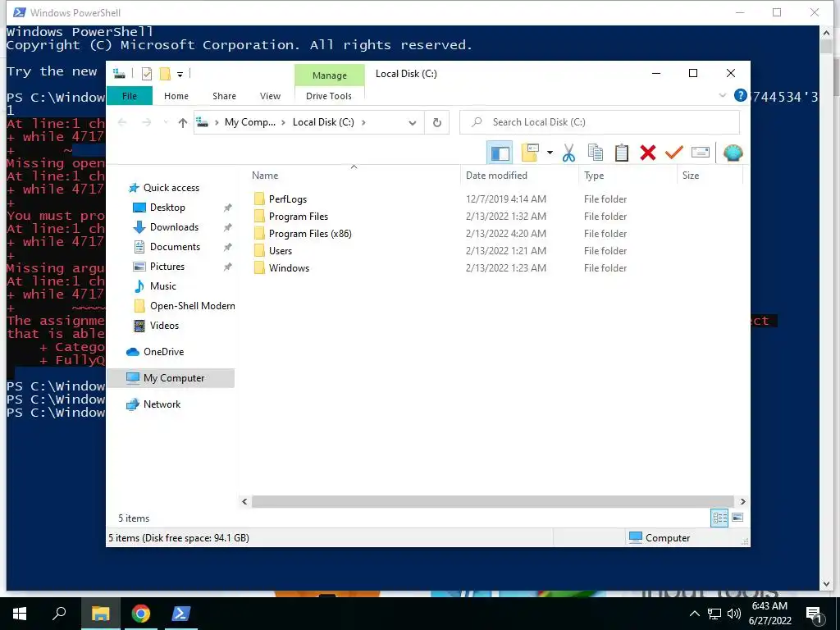The image size is (840, 630).
Task: Click the red X Delete icon
Action: [648, 153]
